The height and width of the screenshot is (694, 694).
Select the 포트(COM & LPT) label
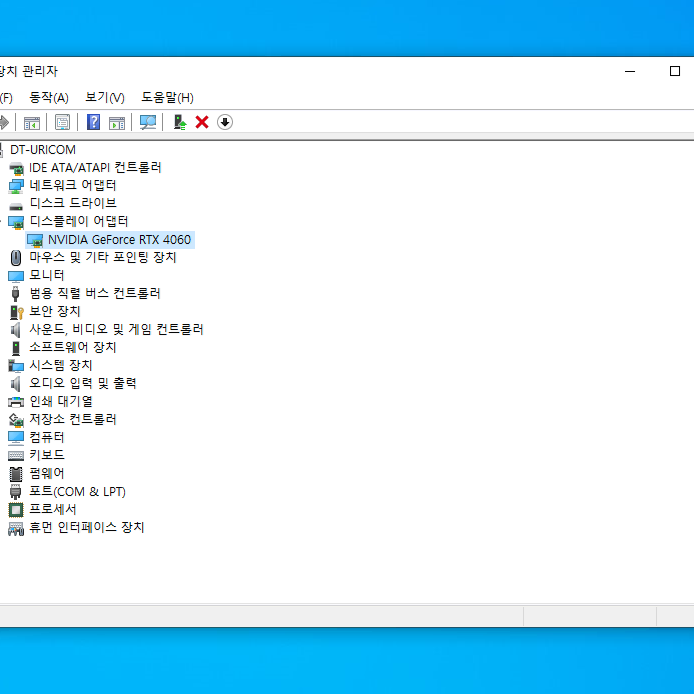coord(77,491)
